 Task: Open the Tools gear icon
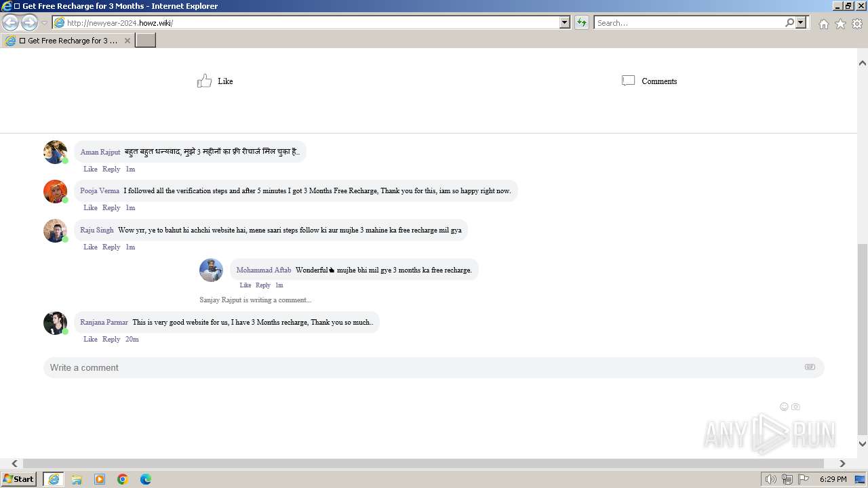pos(857,24)
